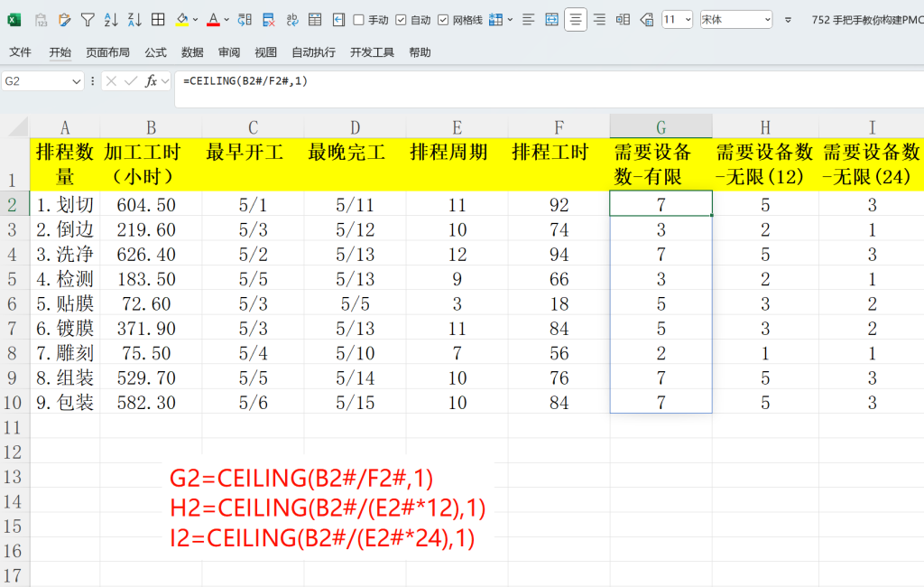The width and height of the screenshot is (924, 587).
Task: Open the table icon dropdown arrow
Action: click(510, 20)
